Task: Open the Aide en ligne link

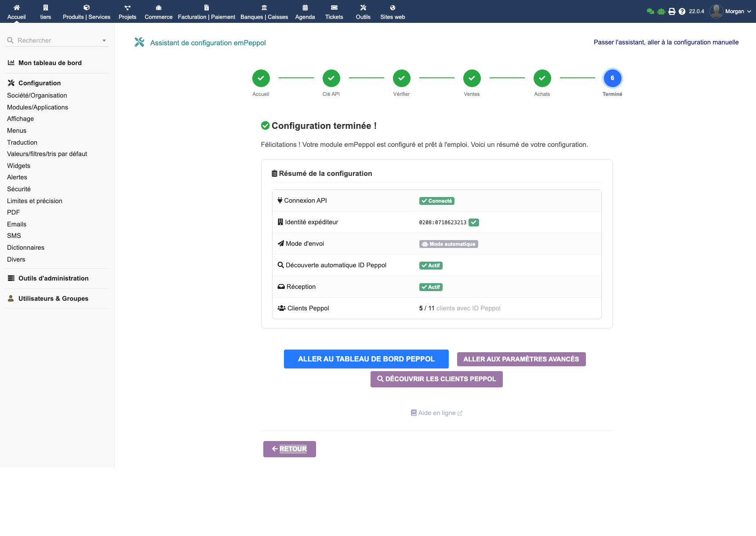Action: 436,413
